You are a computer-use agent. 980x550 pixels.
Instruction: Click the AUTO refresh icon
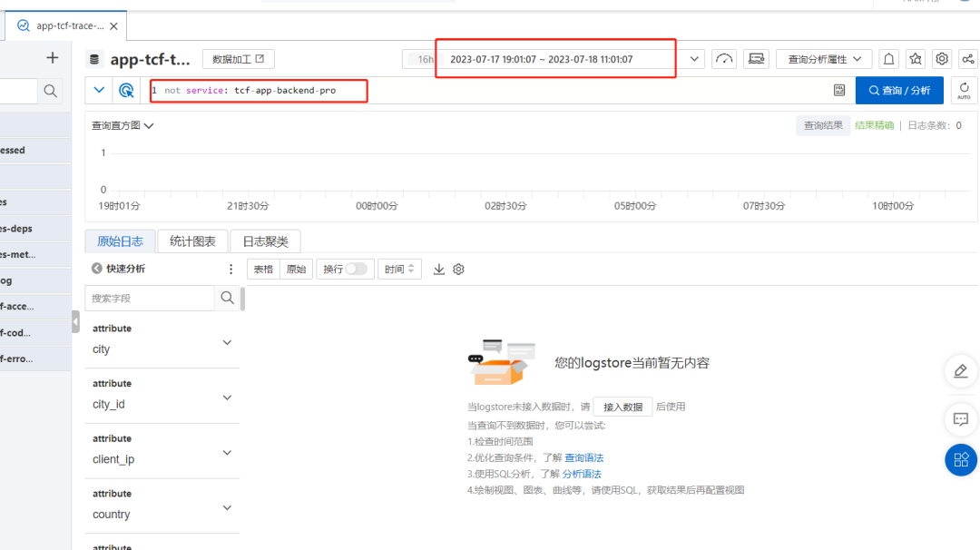click(965, 91)
